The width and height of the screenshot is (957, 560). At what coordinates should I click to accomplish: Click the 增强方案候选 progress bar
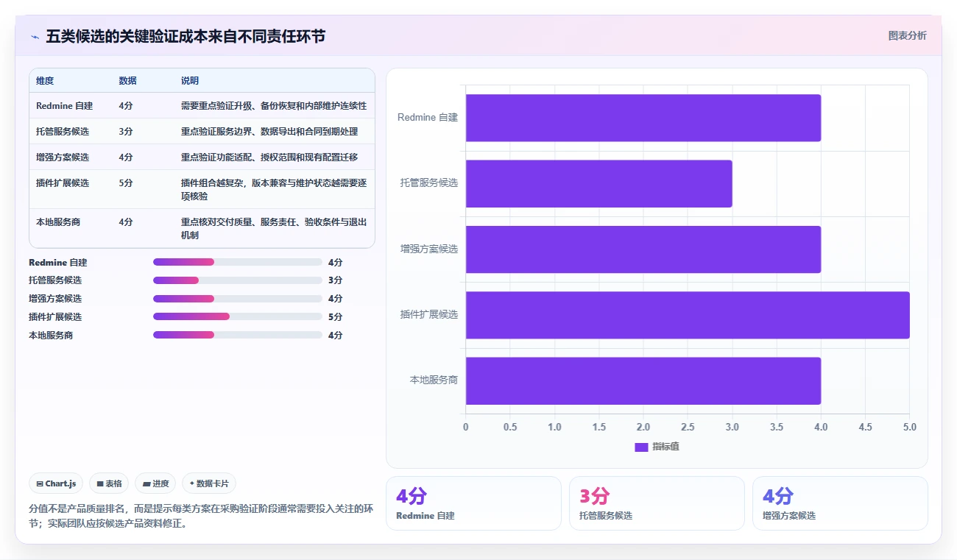coord(238,299)
